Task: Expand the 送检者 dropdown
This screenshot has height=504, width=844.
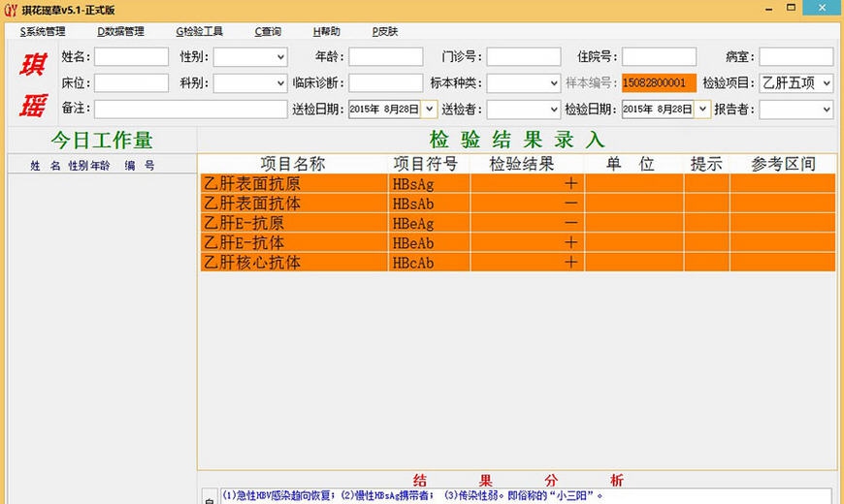Action: pyautogui.click(x=554, y=110)
